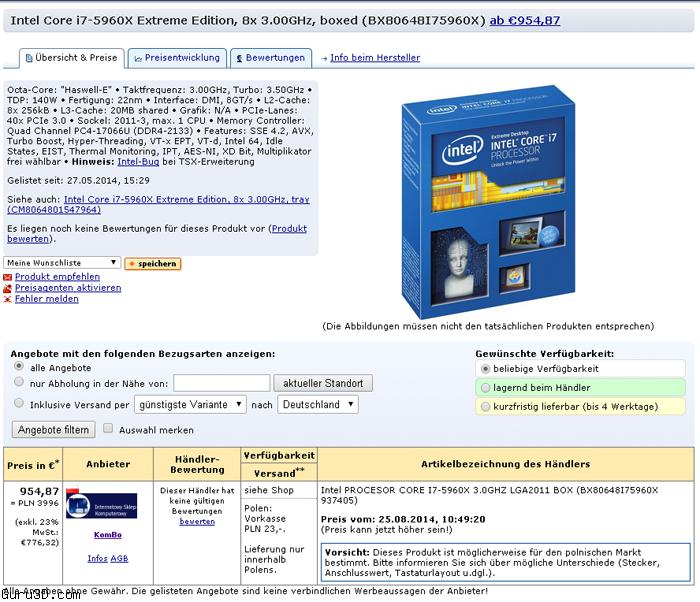Open the 'Deutschland' country dropdown
The height and width of the screenshot is (602, 700).
[x=318, y=405]
